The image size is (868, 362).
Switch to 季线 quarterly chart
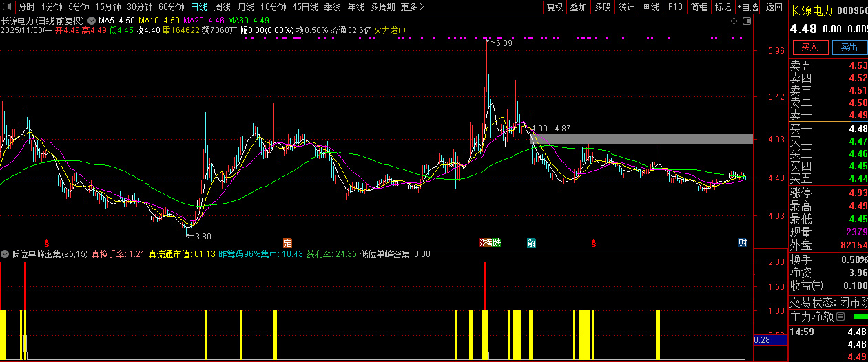point(333,7)
